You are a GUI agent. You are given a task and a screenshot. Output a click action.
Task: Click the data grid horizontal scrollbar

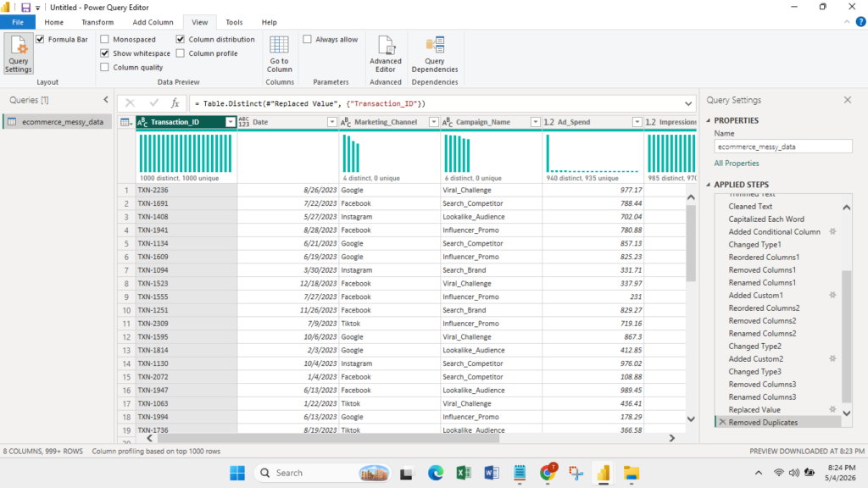tap(328, 438)
